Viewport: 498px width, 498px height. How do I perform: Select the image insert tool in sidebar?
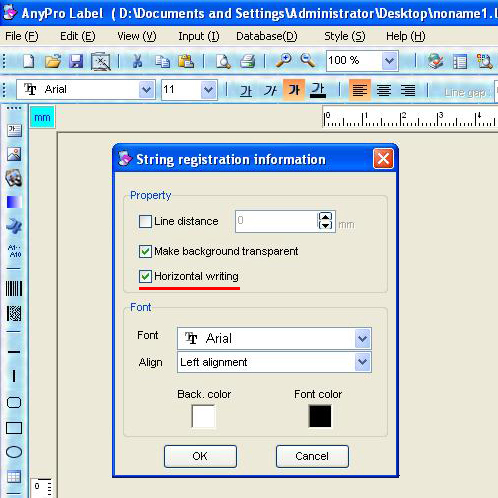point(14,154)
